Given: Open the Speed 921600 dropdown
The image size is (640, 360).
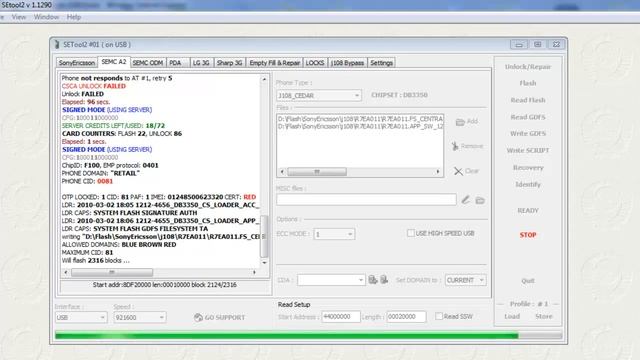Looking at the screenshot, I should point(139,318).
